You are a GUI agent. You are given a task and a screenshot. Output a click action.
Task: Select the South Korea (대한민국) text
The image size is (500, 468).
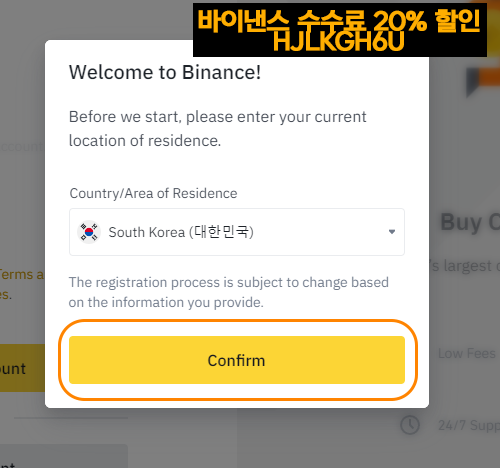tap(181, 232)
